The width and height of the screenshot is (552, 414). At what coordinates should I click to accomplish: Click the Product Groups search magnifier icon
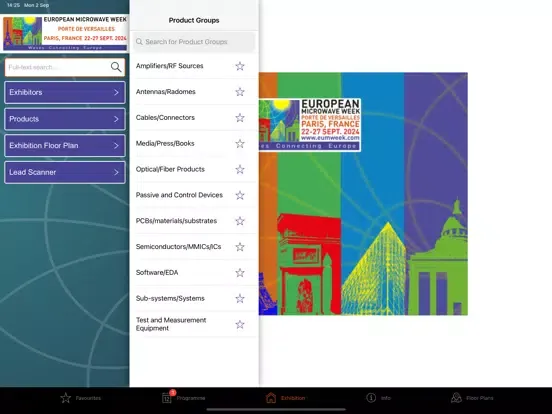point(139,42)
